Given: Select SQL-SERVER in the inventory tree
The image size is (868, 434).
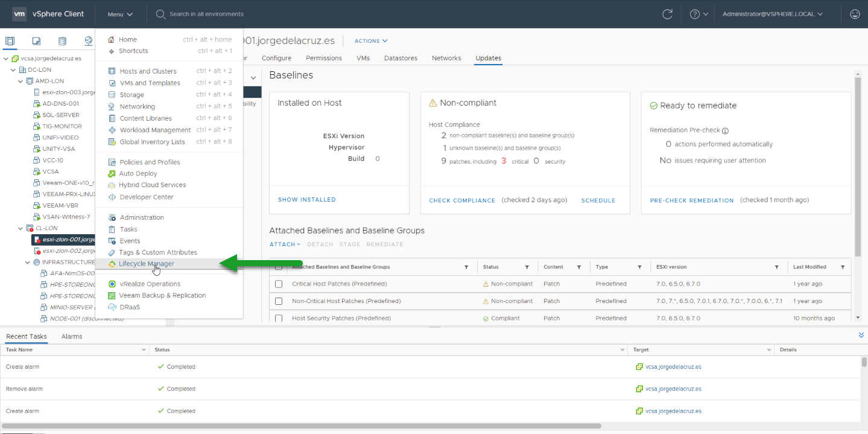Looking at the screenshot, I should click(60, 115).
